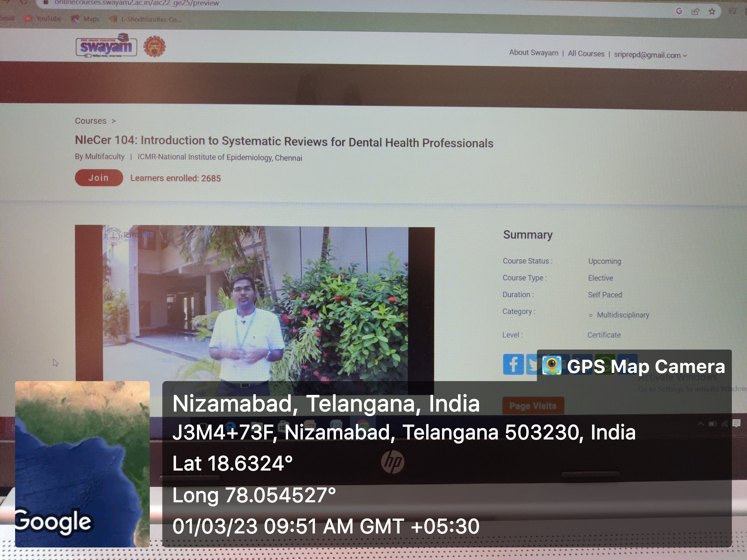This screenshot has height=560, width=747.
Task: Click the battery tray icon
Action: point(713,424)
